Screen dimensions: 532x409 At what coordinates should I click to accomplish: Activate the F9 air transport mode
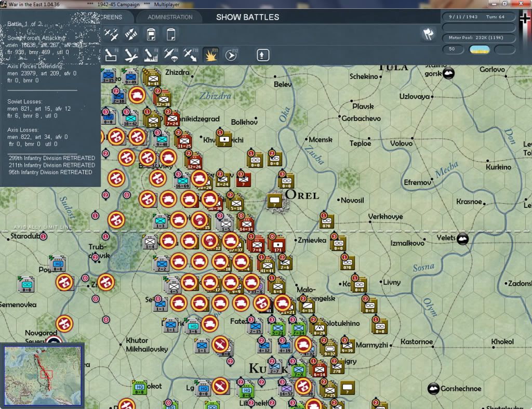point(171,55)
